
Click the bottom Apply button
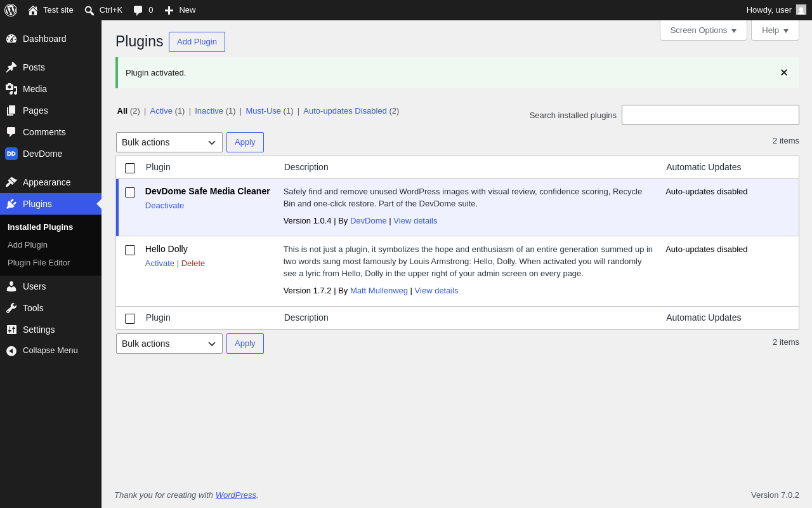(x=245, y=344)
